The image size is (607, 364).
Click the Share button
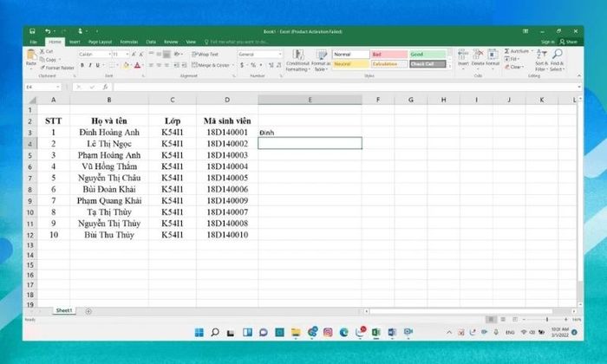point(569,42)
